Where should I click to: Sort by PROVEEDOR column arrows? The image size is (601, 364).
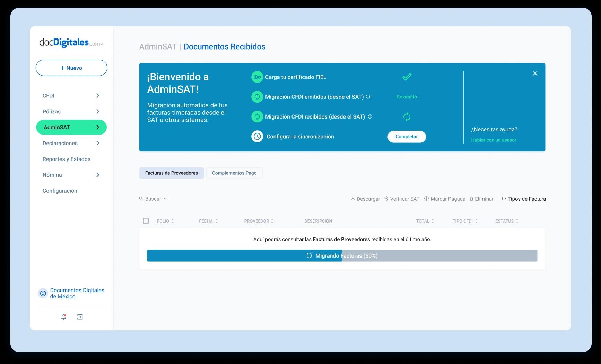tap(272, 221)
